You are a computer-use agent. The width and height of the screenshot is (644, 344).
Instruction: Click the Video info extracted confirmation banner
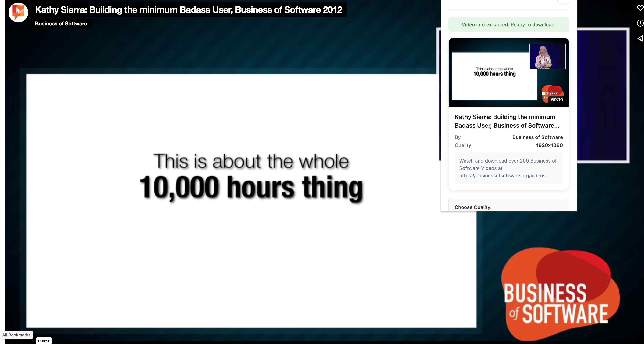click(x=509, y=24)
